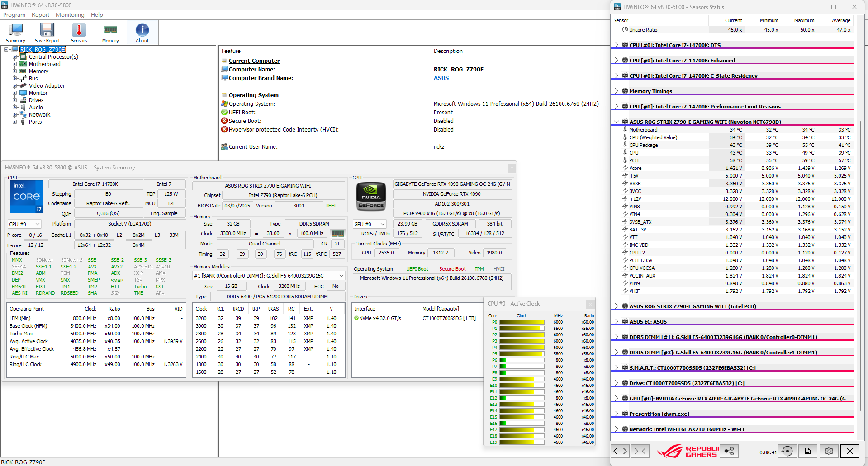This screenshot has height=466, width=868.
Task: Click the reset min/max clock icon
Action: coord(787,451)
